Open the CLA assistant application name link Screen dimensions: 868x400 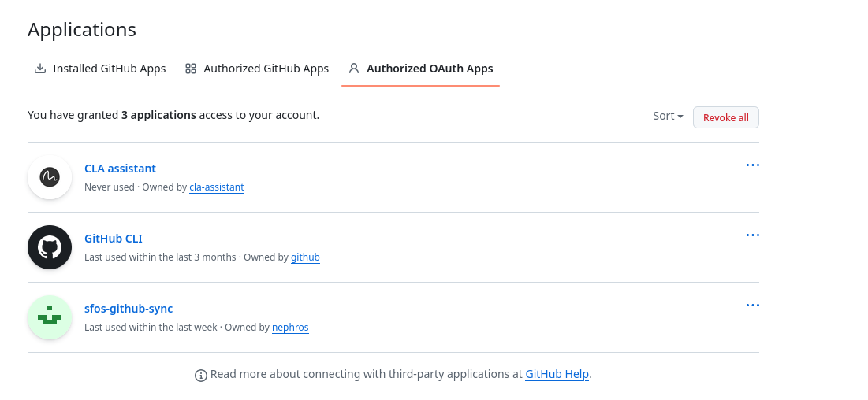coord(120,169)
